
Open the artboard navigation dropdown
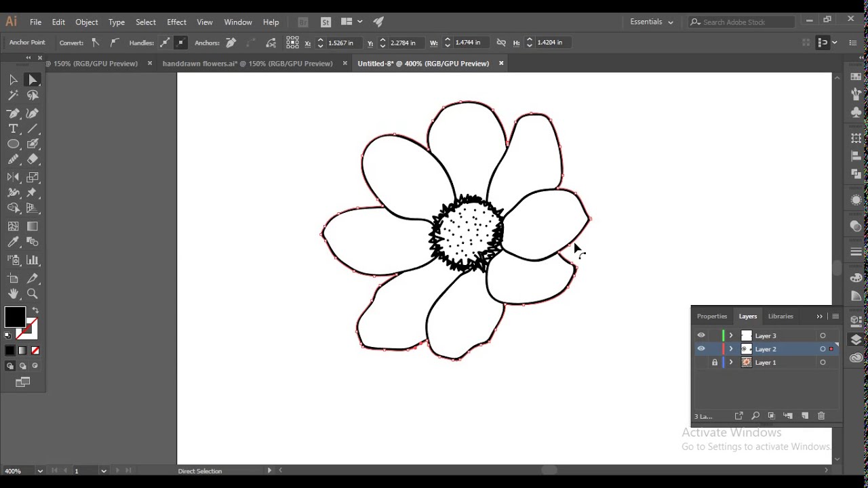pos(104,471)
